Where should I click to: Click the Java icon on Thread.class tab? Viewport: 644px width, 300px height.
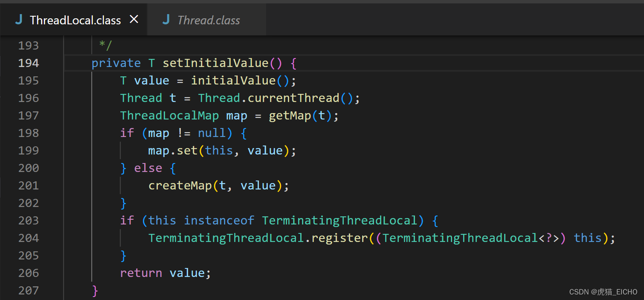pos(166,20)
